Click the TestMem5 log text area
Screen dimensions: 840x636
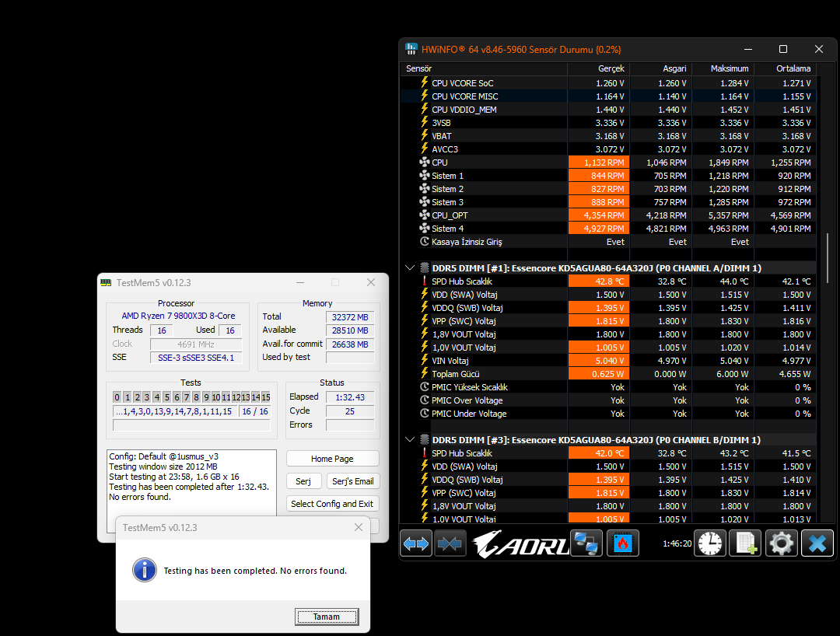[x=191, y=483]
